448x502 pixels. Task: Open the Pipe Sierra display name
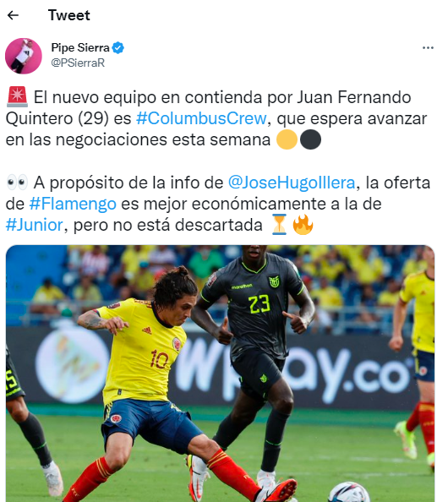pyautogui.click(x=80, y=47)
